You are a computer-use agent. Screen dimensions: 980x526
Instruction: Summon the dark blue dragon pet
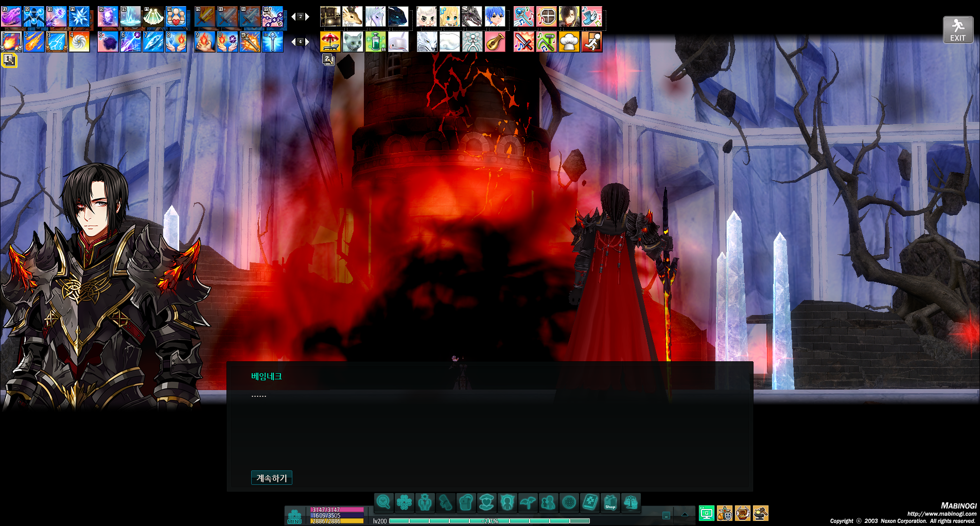pos(398,17)
